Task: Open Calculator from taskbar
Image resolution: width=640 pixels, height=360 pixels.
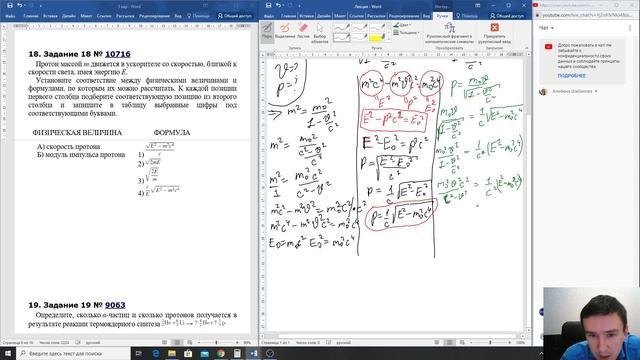Action: tap(237, 353)
